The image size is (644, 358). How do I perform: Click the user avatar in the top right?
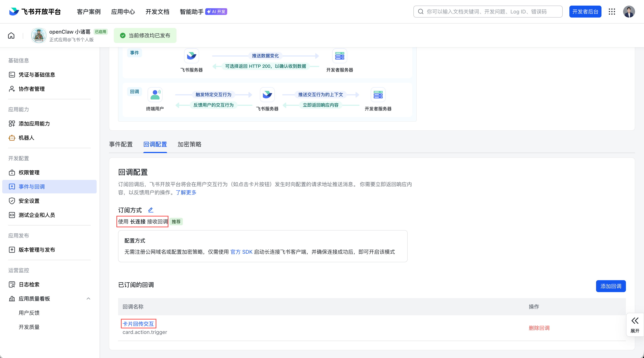629,12
